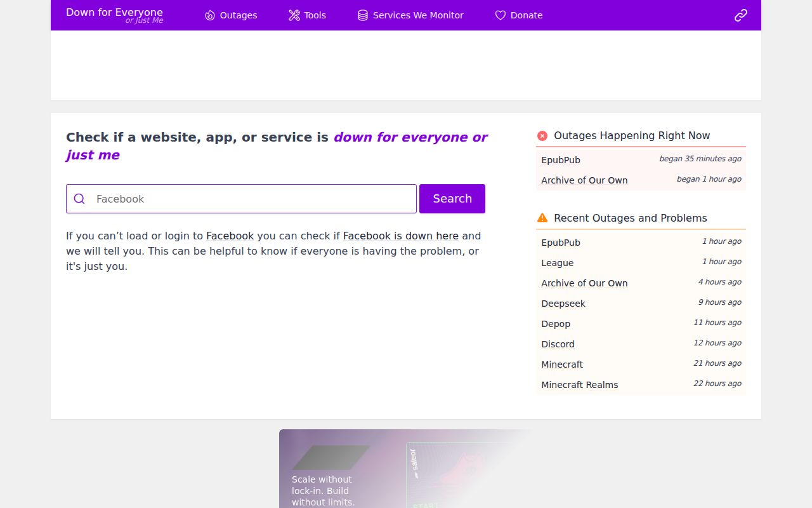The image size is (812, 508).
Task: View Archive of Our Own current outage
Action: [584, 180]
